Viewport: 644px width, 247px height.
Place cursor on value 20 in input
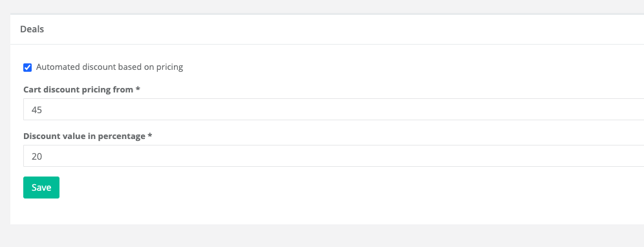point(37,156)
